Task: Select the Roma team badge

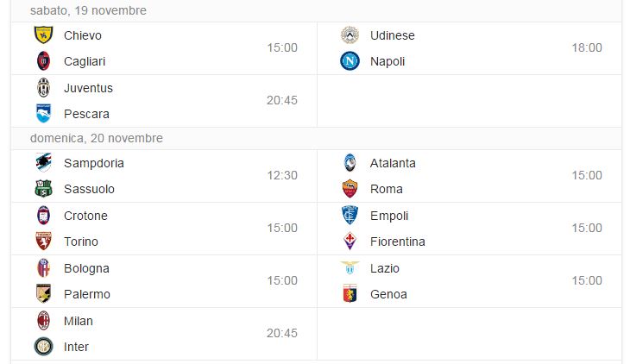Action: point(350,189)
